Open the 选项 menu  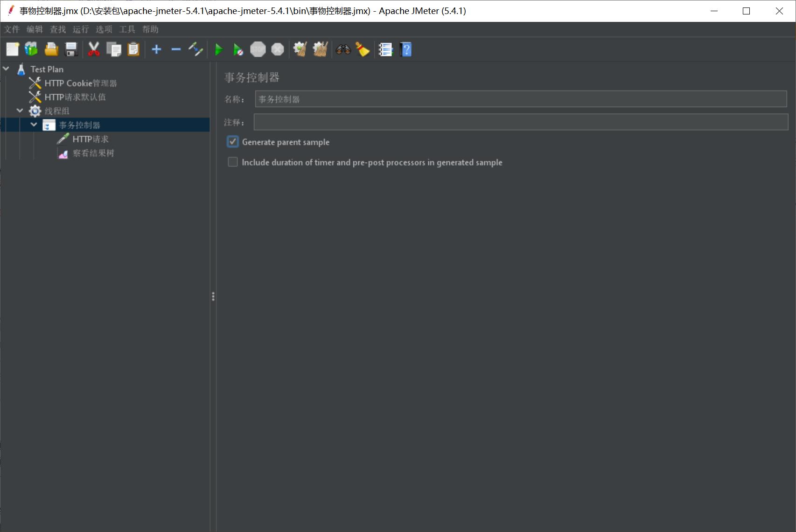(x=104, y=29)
